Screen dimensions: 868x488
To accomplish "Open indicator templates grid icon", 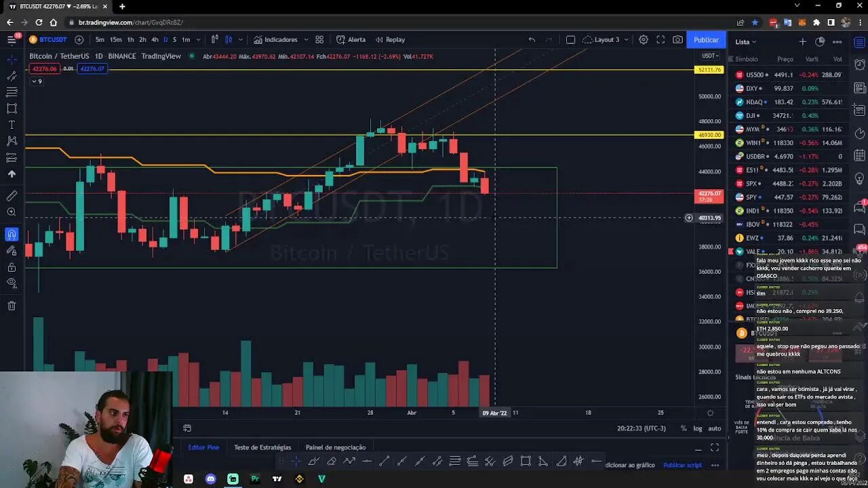I will pos(319,39).
